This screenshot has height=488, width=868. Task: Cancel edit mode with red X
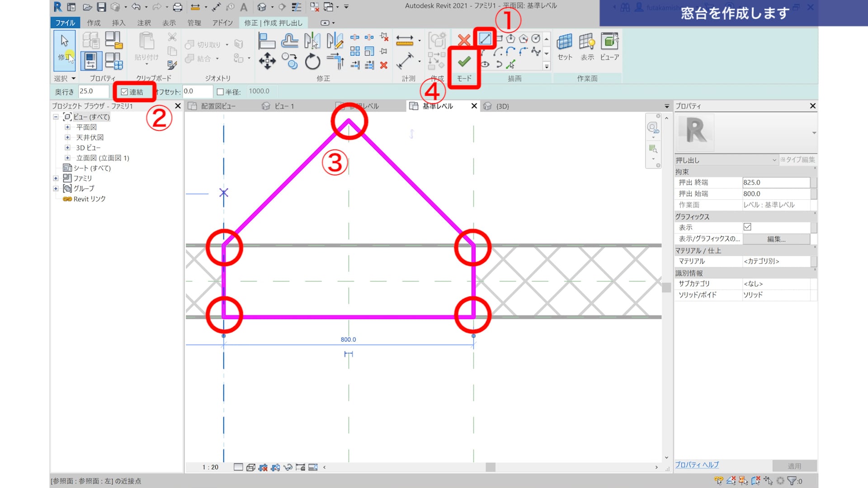point(463,40)
